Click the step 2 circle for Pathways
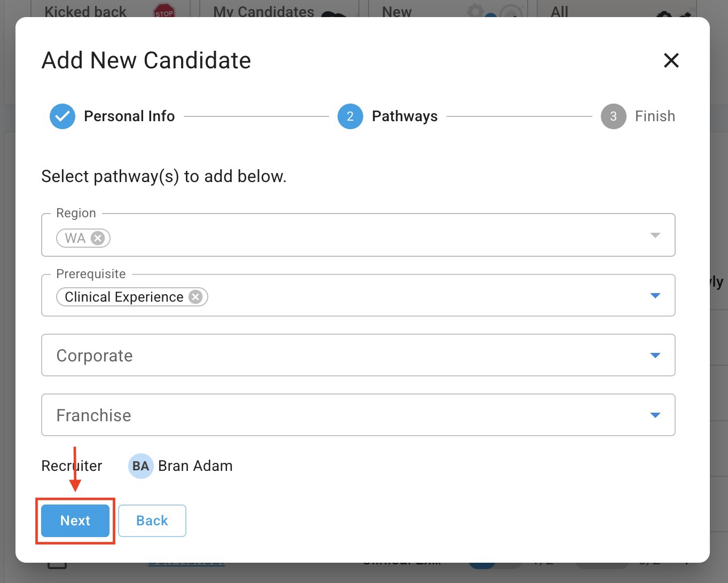Viewport: 728px width, 583px height. 350,116
